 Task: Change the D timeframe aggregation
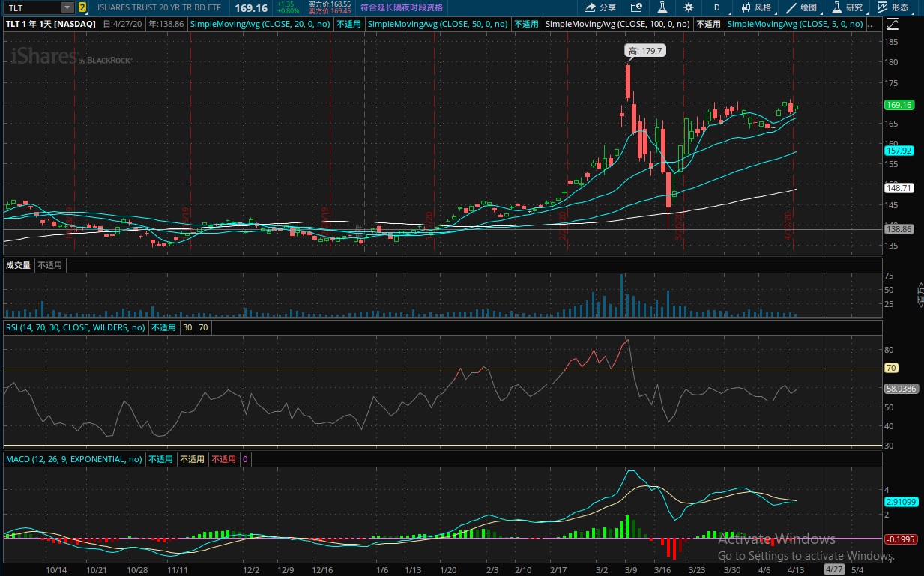(716, 7)
